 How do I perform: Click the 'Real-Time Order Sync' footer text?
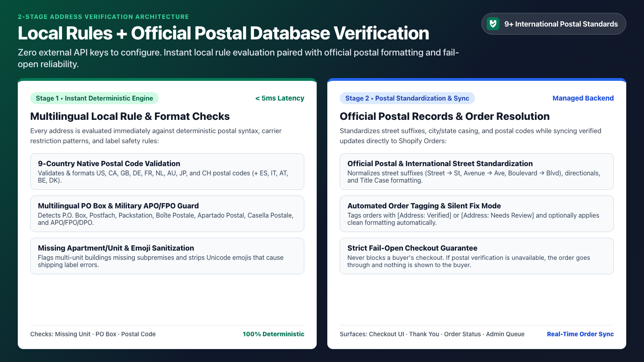coord(580,334)
